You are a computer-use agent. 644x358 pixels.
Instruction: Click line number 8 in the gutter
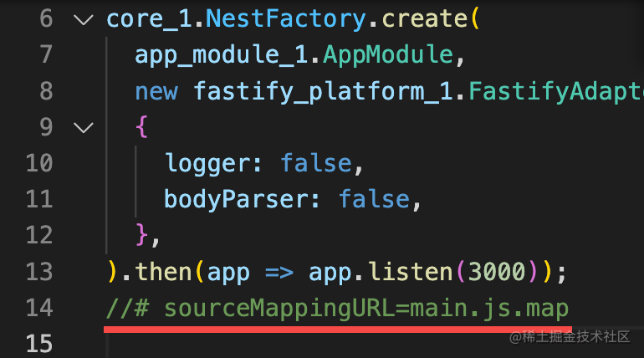point(46,90)
